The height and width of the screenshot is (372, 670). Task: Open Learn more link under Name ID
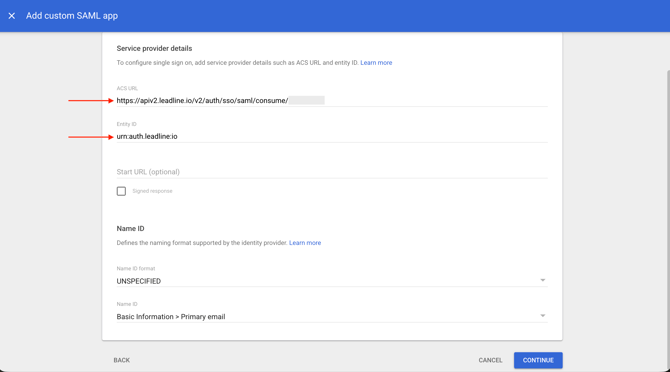coord(305,243)
